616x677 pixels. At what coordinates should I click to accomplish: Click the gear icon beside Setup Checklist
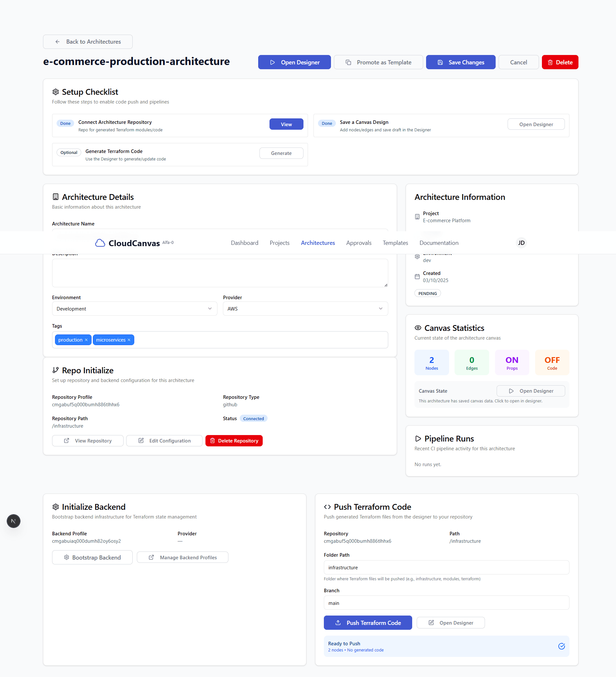click(x=55, y=92)
